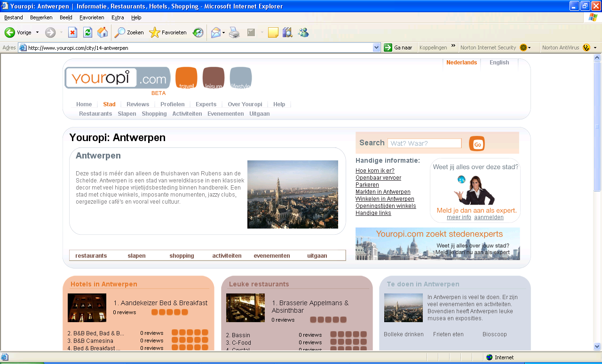Open the address bar URL dropdown
Image resolution: width=602 pixels, height=364 pixels.
(x=376, y=47)
